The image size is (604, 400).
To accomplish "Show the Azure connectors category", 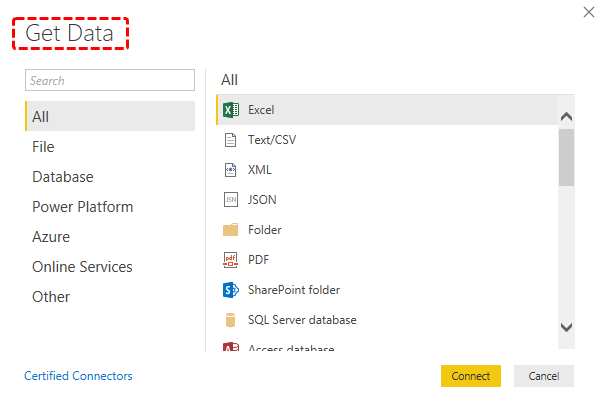I will tap(110, 237).
